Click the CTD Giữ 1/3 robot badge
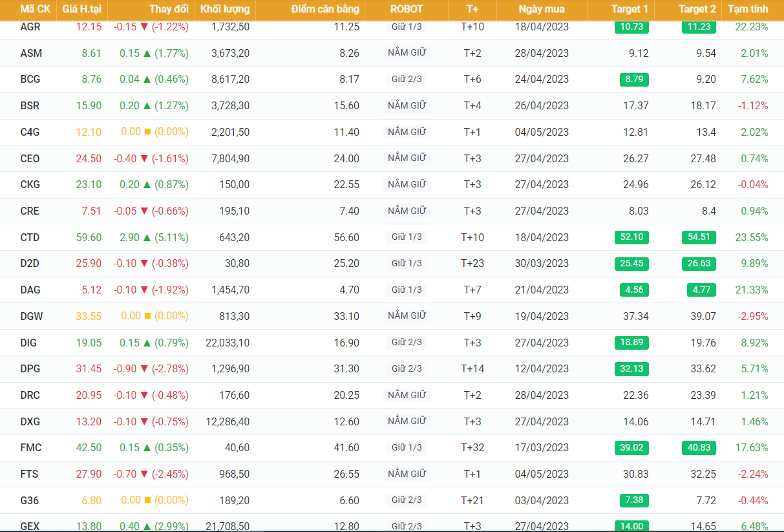 tap(407, 237)
